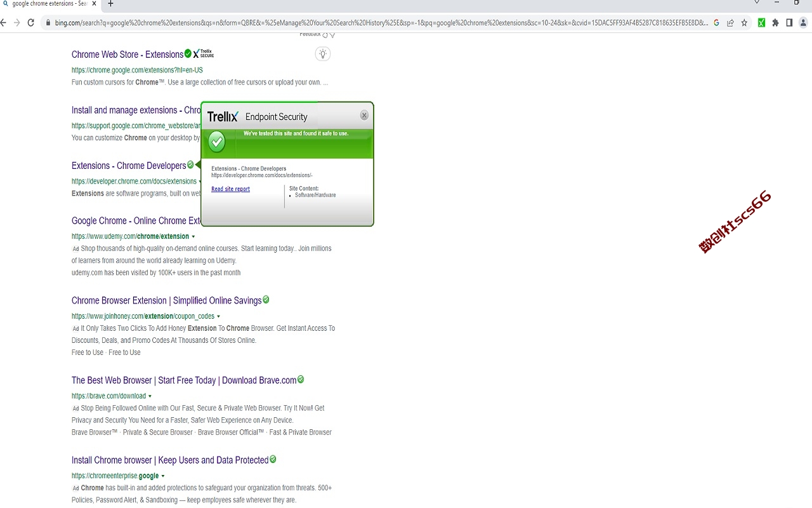The image size is (812, 508).
Task: Open a new tab with plus button
Action: point(110,4)
